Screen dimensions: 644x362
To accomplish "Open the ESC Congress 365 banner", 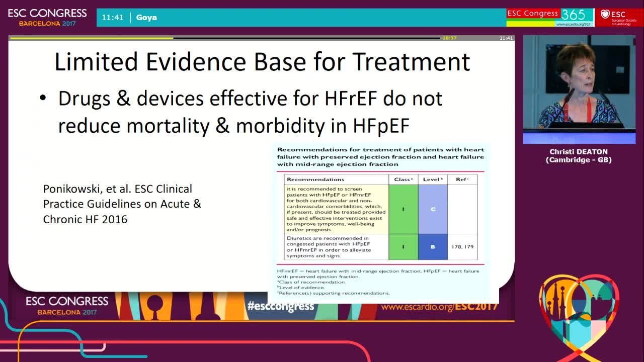I will click(x=550, y=18).
